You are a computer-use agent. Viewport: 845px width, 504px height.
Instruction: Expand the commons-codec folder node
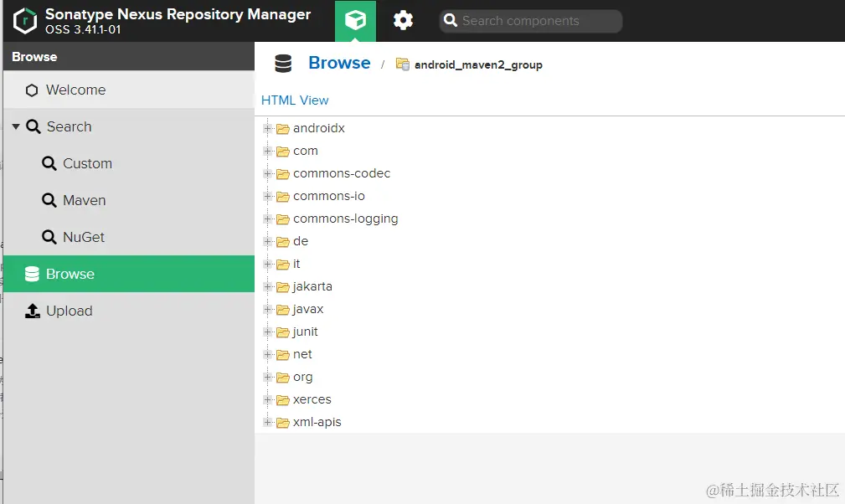(267, 173)
